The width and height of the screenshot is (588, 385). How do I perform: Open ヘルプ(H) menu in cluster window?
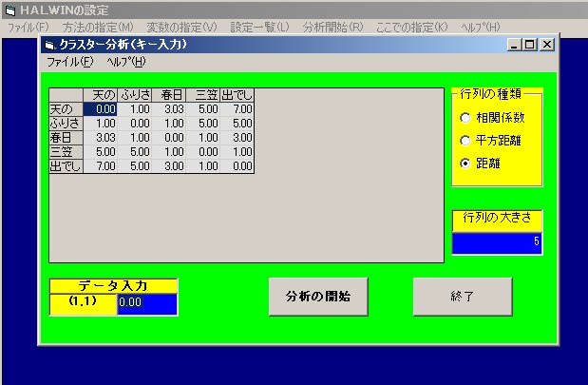pyautogui.click(x=126, y=62)
